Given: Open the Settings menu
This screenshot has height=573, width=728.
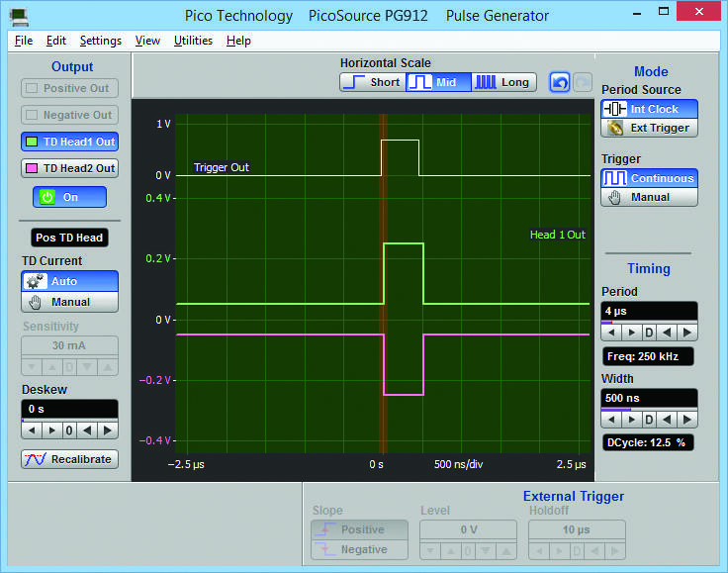Looking at the screenshot, I should pos(100,41).
